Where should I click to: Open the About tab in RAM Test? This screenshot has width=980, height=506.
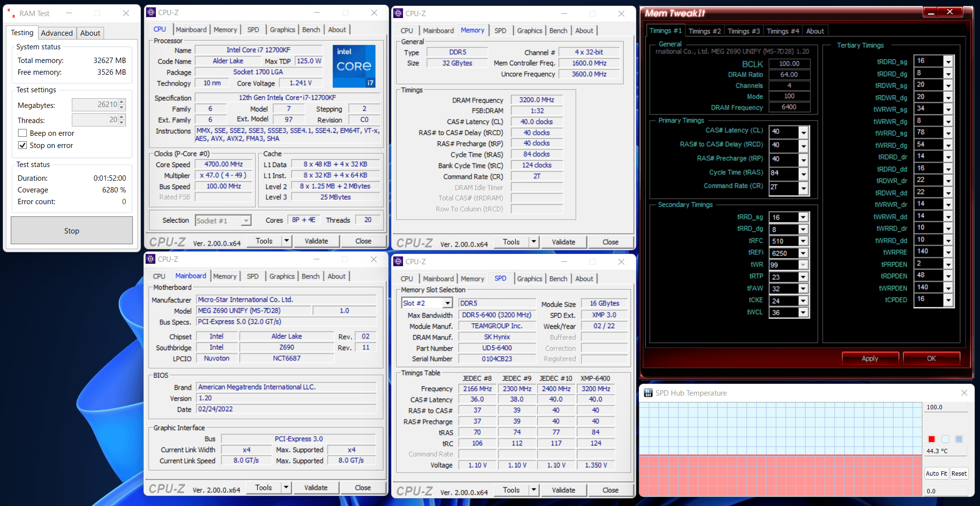click(x=90, y=33)
